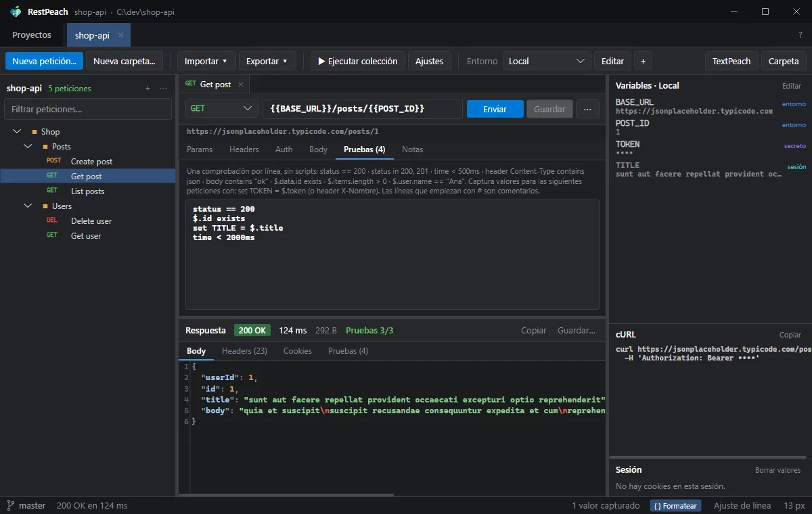Run the collection with Ejecutar colección
This screenshot has height=514, width=812.
pos(357,61)
